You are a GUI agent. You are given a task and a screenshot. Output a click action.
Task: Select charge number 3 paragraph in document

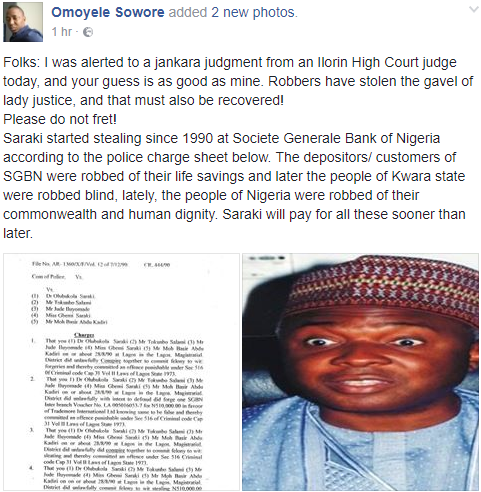[117, 447]
